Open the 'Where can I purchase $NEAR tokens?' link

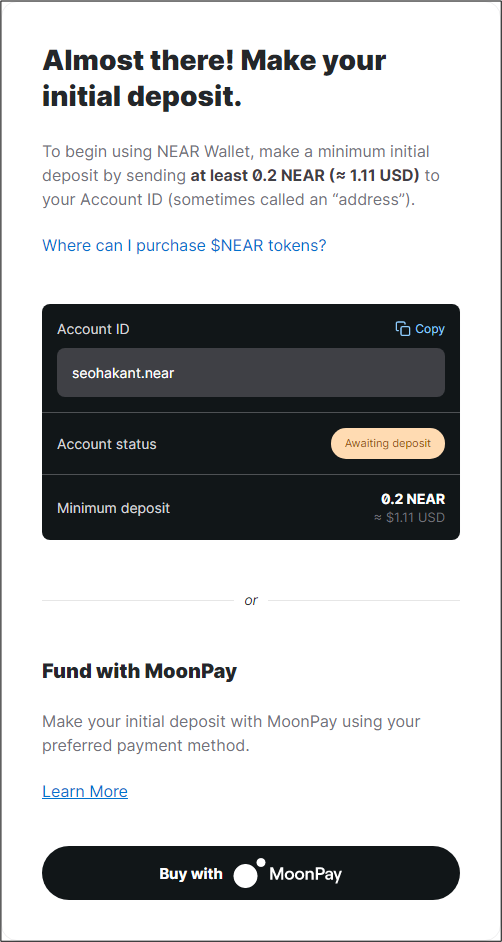pyautogui.click(x=184, y=245)
